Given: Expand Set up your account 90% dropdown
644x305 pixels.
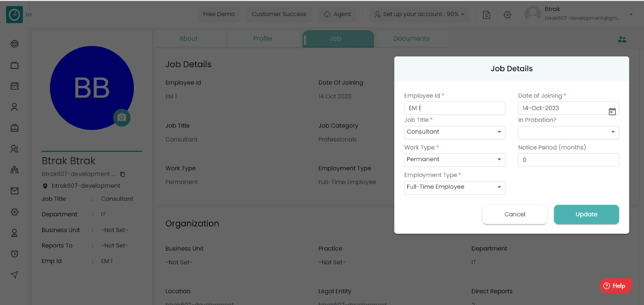Looking at the screenshot, I should (419, 14).
